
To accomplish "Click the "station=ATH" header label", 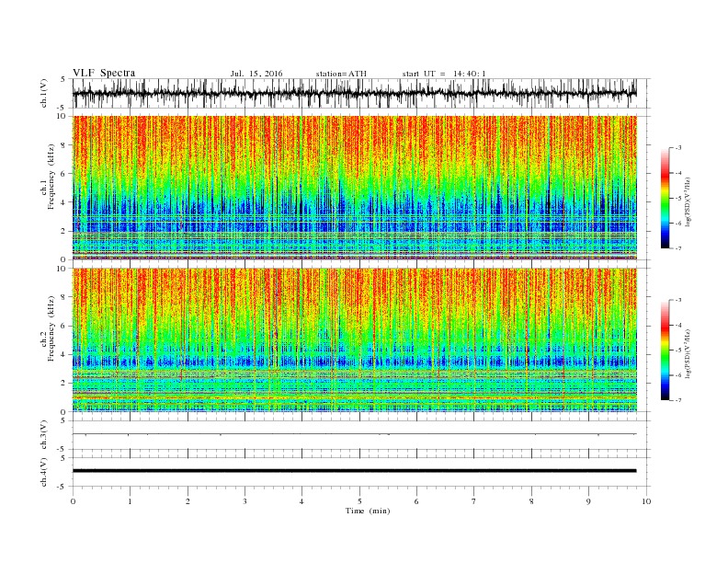I will tap(341, 74).
